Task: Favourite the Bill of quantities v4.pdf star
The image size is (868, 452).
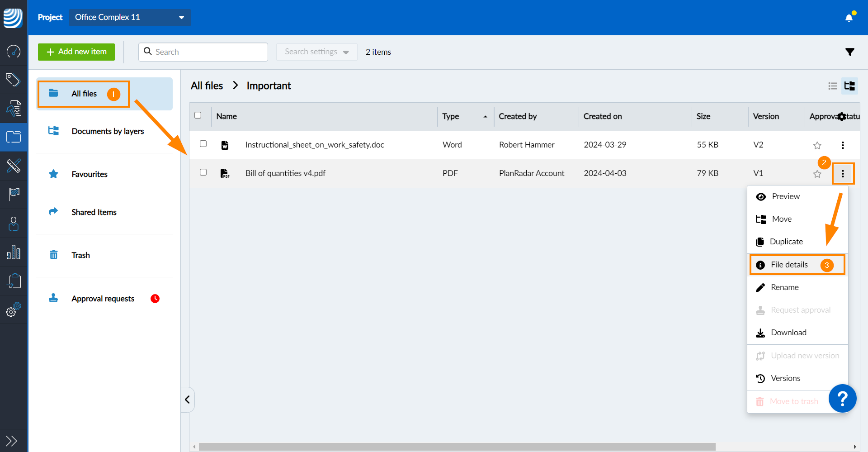Action: pyautogui.click(x=817, y=174)
